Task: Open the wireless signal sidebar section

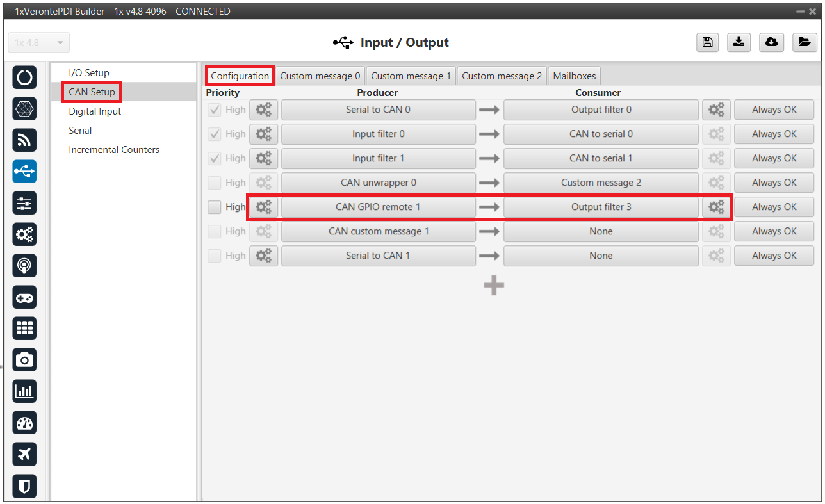Action: tap(24, 140)
